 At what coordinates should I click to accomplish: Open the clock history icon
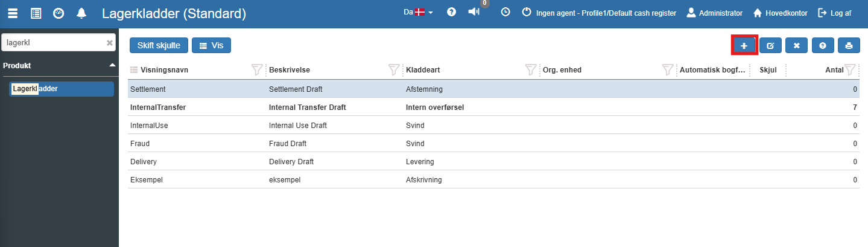505,12
